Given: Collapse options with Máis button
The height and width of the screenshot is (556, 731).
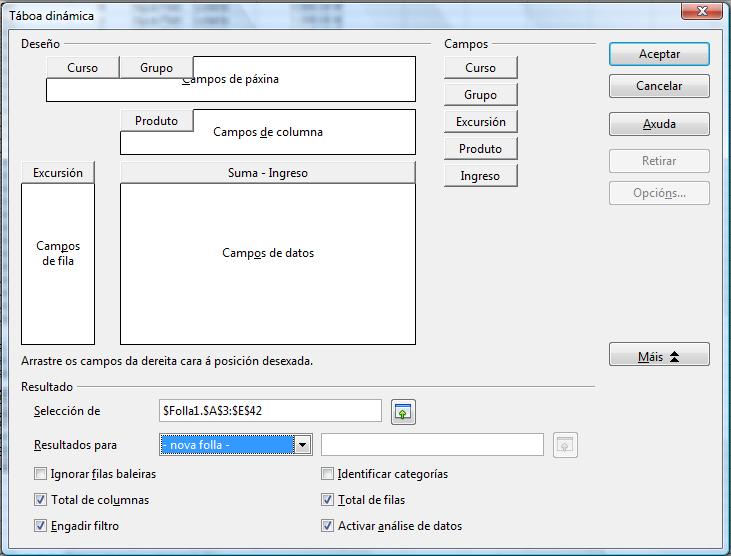Looking at the screenshot, I should pyautogui.click(x=659, y=356).
